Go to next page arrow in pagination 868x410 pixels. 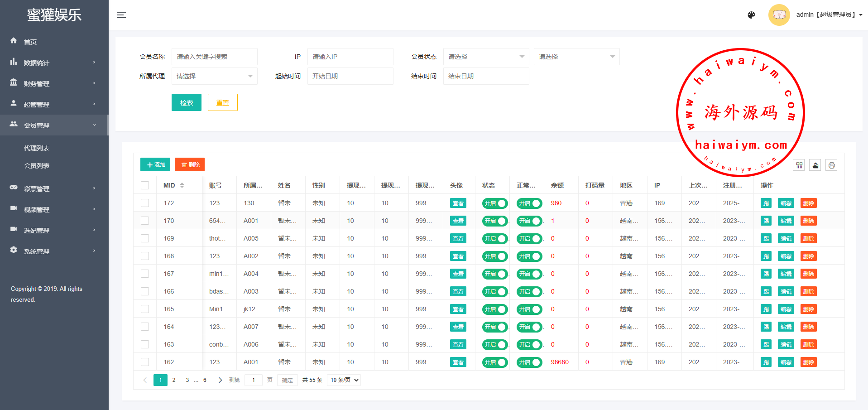click(220, 380)
